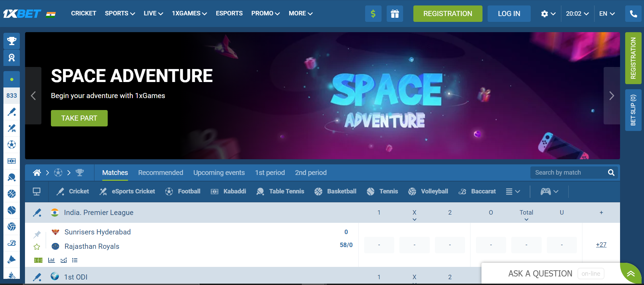Add Sunrisers vs Rajasthan to favorites star
The height and width of the screenshot is (285, 644).
[37, 247]
